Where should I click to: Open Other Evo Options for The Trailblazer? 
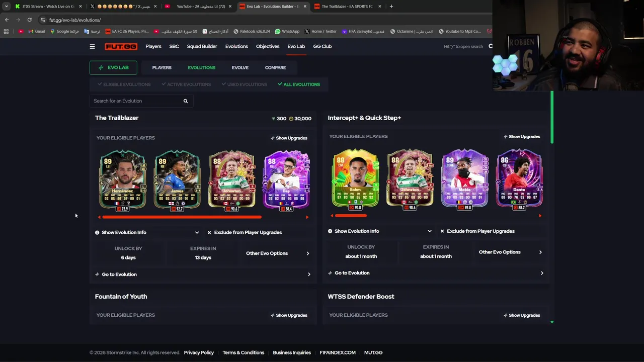click(x=278, y=253)
